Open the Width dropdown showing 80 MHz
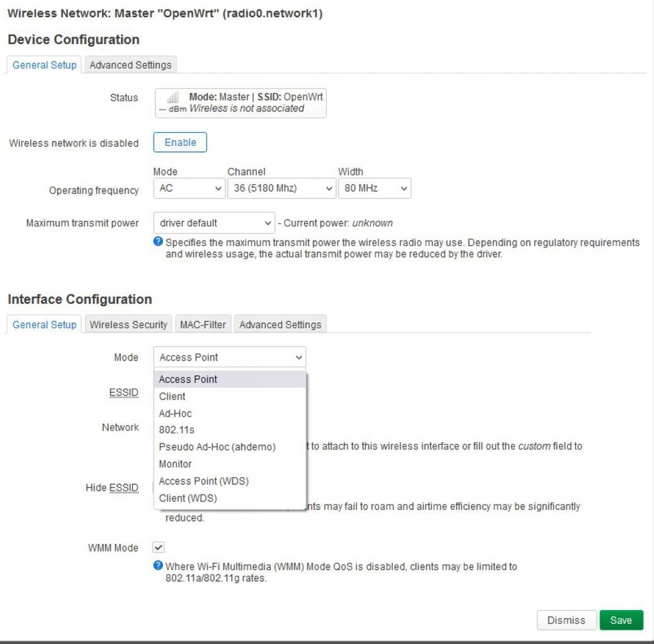The height and width of the screenshot is (644, 654). pyautogui.click(x=374, y=188)
